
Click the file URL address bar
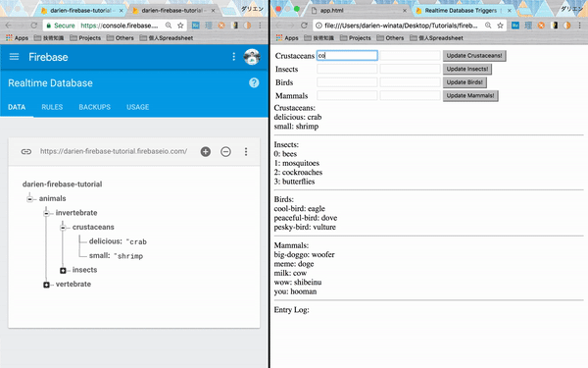[x=401, y=26]
